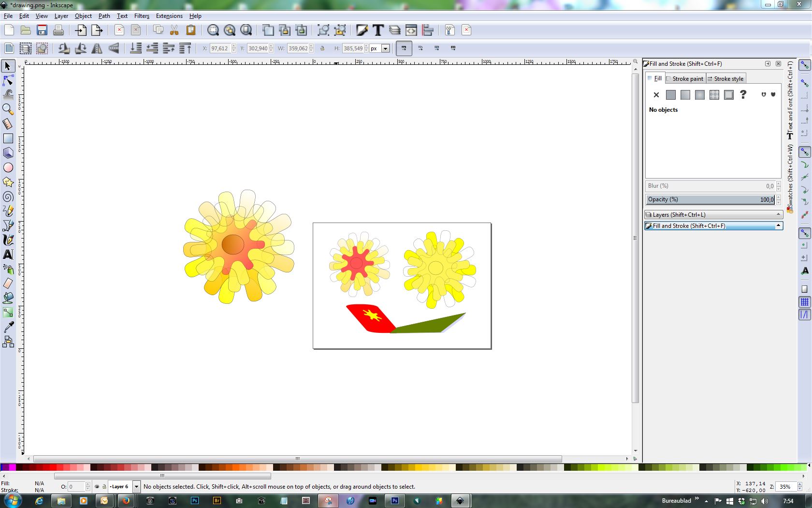Select the 3D Box tool
812x508 pixels.
[x=8, y=153]
